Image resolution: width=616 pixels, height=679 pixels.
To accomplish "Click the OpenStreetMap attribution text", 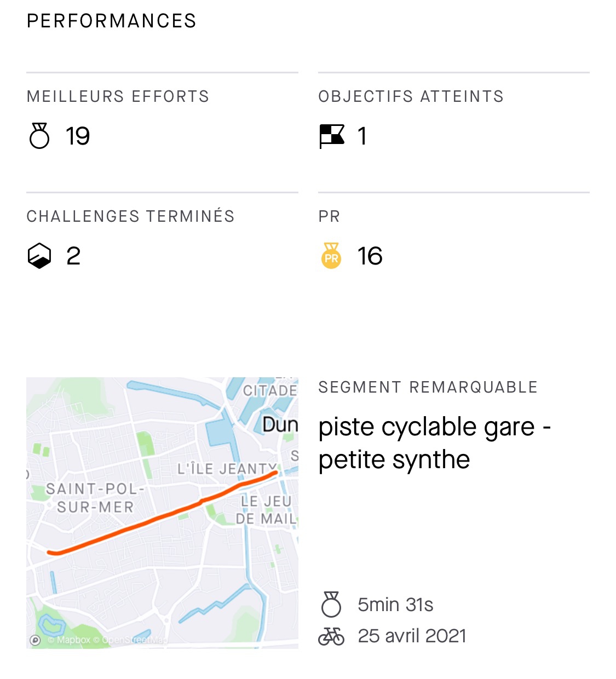I will [134, 640].
